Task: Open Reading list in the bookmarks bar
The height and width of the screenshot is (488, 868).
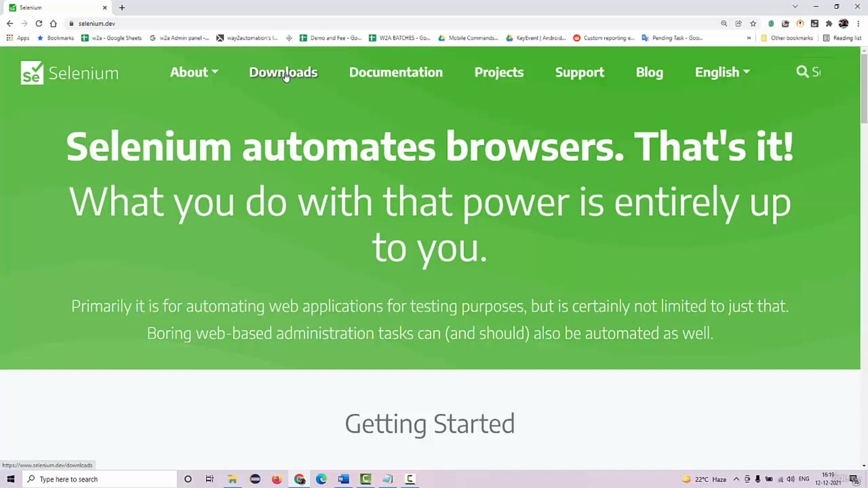Action: tap(842, 38)
